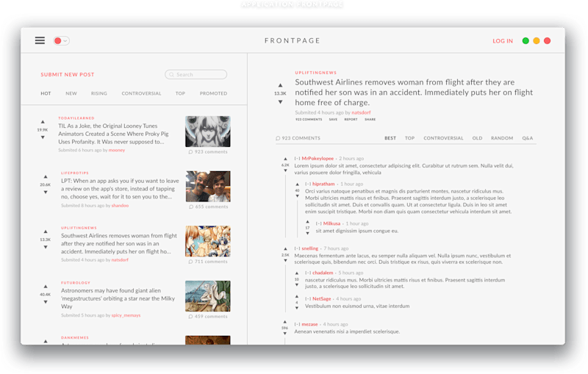Viewport: 588px width, 374px height.
Task: Downvote Southwest Airlines post in list
Action: (x=46, y=248)
